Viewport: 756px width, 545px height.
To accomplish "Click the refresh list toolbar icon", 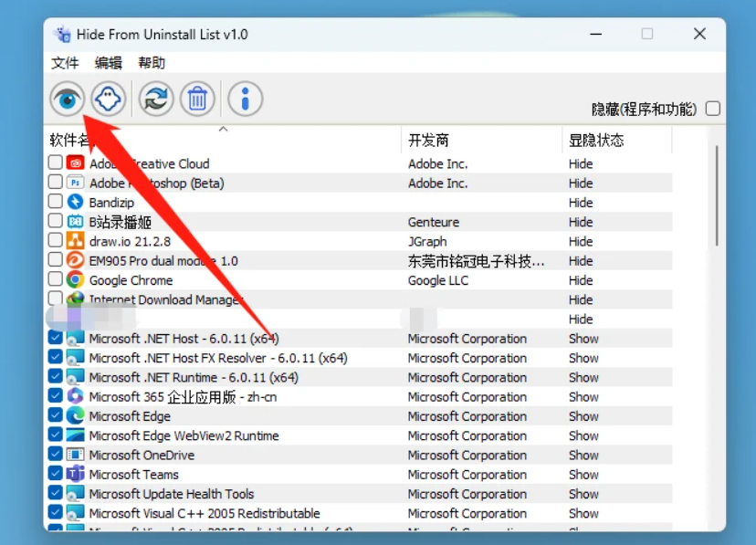I will click(x=156, y=100).
